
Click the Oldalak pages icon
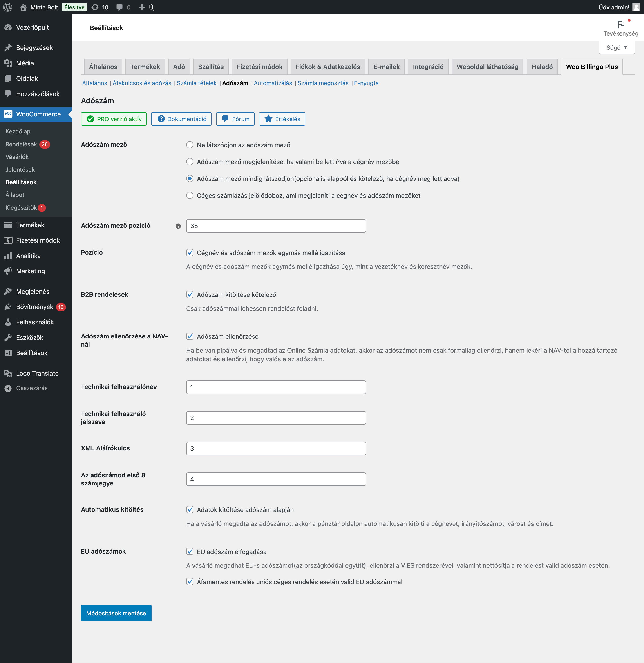pos(8,78)
